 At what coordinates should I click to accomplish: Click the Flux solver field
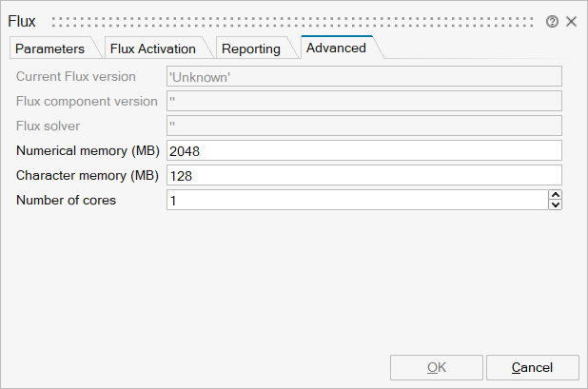[363, 126]
